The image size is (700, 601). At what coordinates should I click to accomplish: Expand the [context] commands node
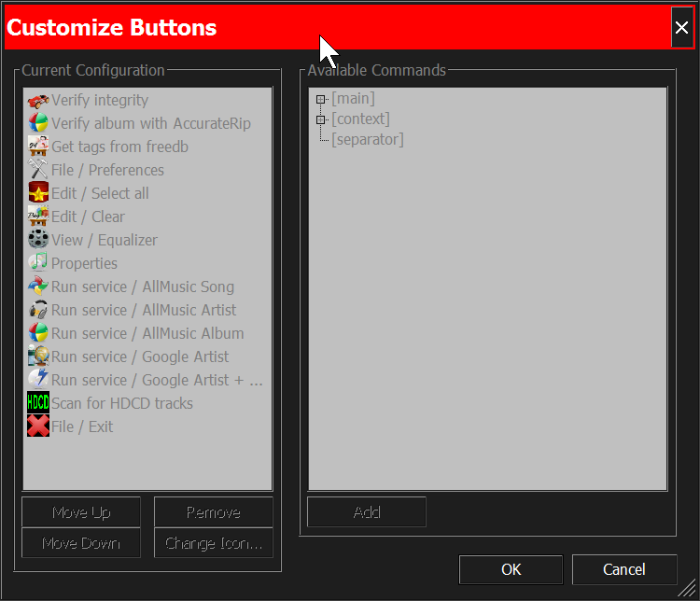(320, 119)
